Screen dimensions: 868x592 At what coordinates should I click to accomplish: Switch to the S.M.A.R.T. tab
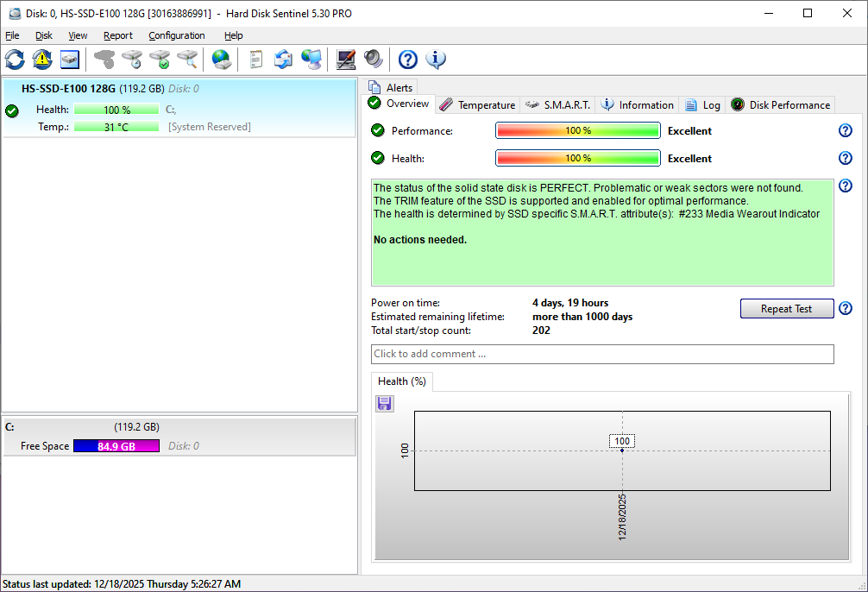coord(558,105)
